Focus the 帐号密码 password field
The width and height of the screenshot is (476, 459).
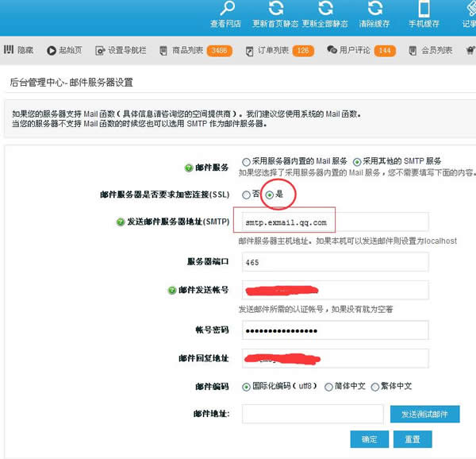point(335,330)
